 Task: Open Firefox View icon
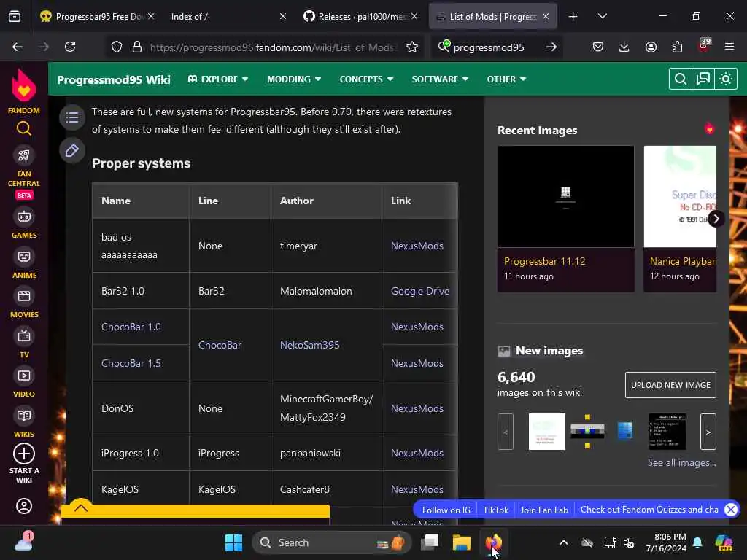pyautogui.click(x=15, y=17)
